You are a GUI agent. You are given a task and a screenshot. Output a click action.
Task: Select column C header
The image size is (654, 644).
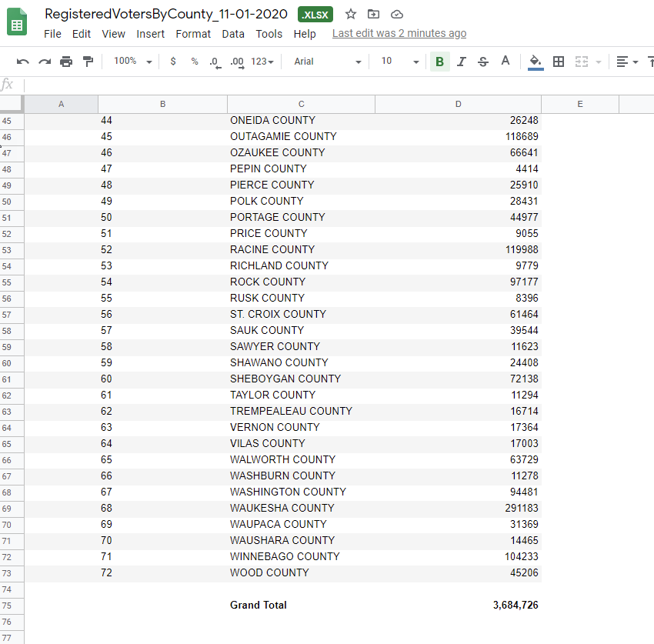pos(301,104)
